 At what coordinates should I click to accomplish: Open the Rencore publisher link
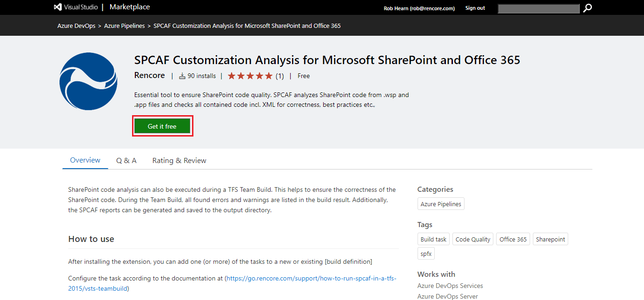pyautogui.click(x=149, y=75)
